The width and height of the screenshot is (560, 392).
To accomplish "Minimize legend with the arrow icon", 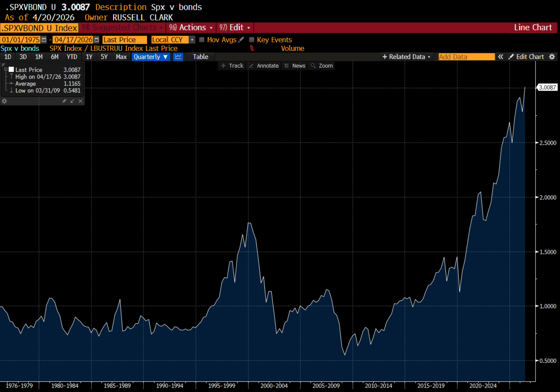I will tap(72, 101).
